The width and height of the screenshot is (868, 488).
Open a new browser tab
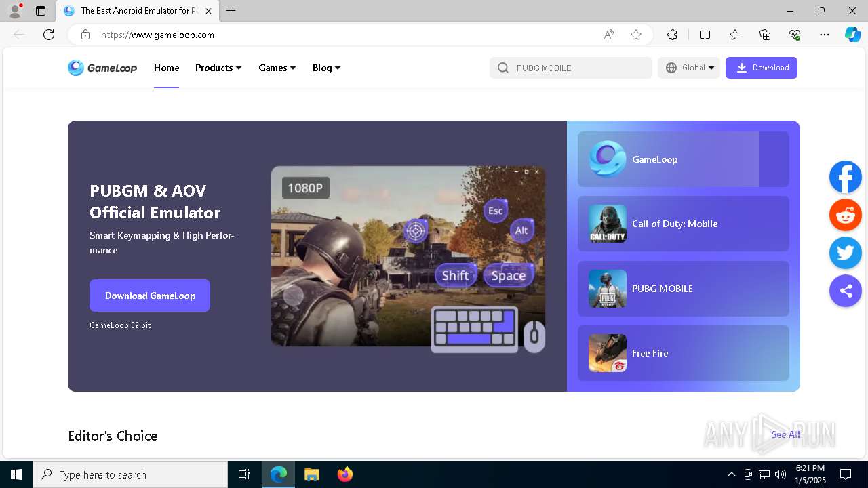click(231, 11)
